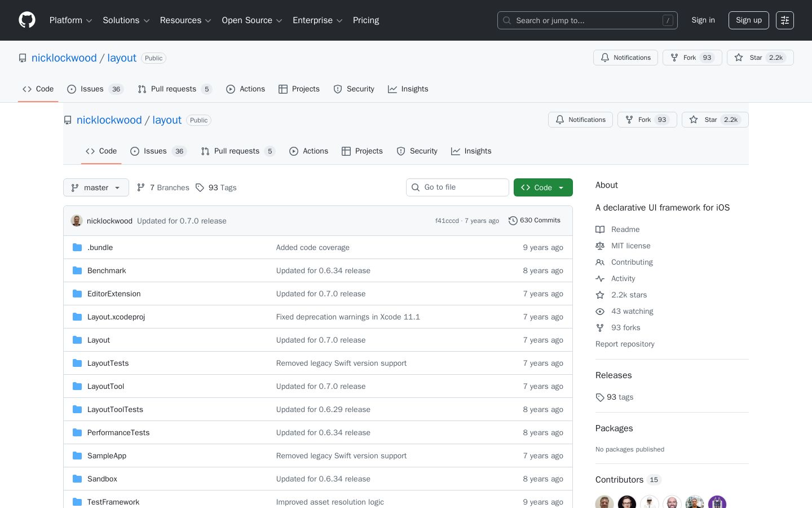Open the 630 Commits history link

pos(535,221)
